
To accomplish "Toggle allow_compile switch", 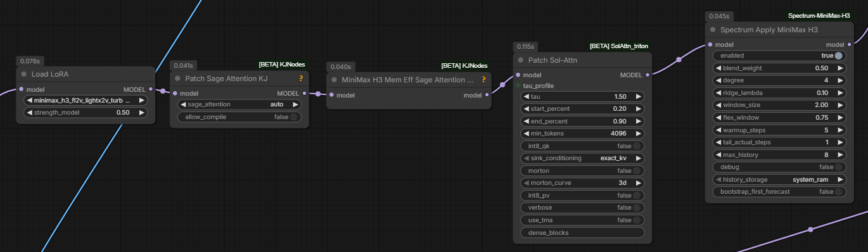I will point(293,117).
